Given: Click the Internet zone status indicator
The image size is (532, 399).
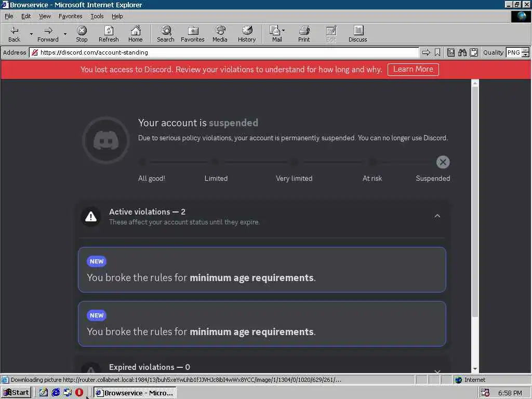Looking at the screenshot, I should pyautogui.click(x=470, y=380).
